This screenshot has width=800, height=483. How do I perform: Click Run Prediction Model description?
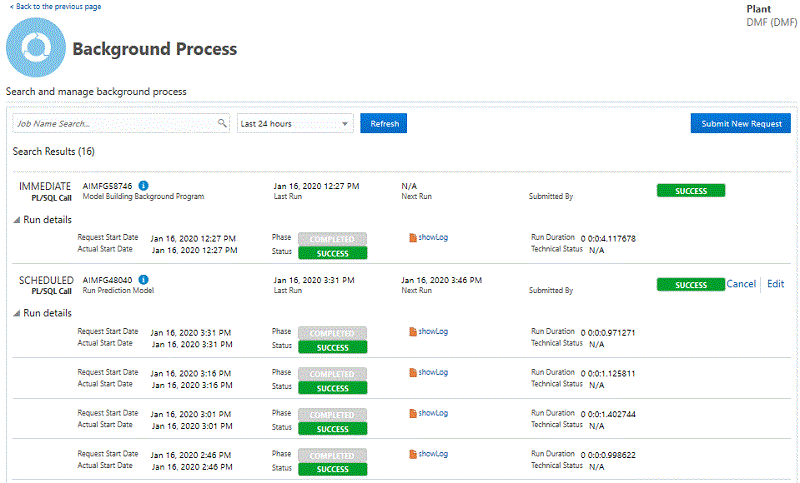click(118, 290)
